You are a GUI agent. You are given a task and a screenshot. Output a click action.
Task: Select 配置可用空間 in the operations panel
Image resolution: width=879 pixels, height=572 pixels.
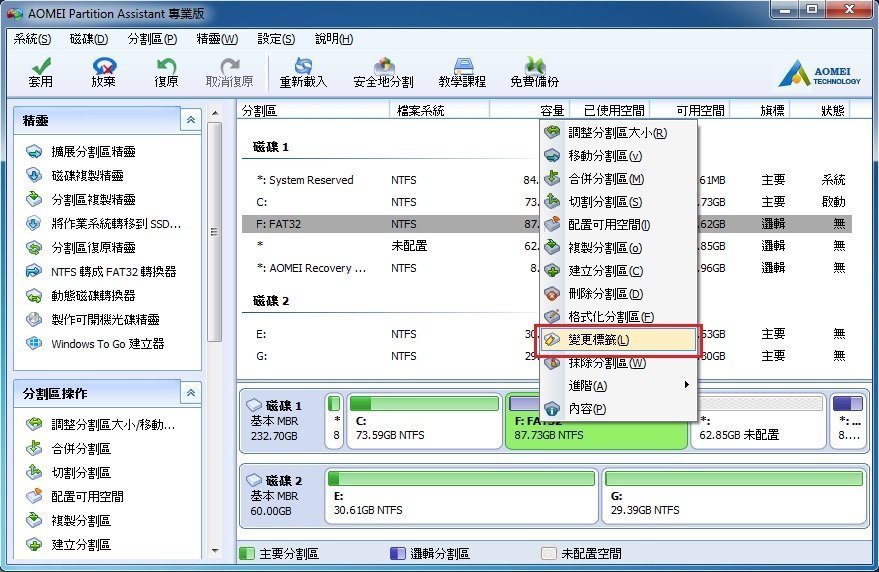pyautogui.click(x=75, y=496)
